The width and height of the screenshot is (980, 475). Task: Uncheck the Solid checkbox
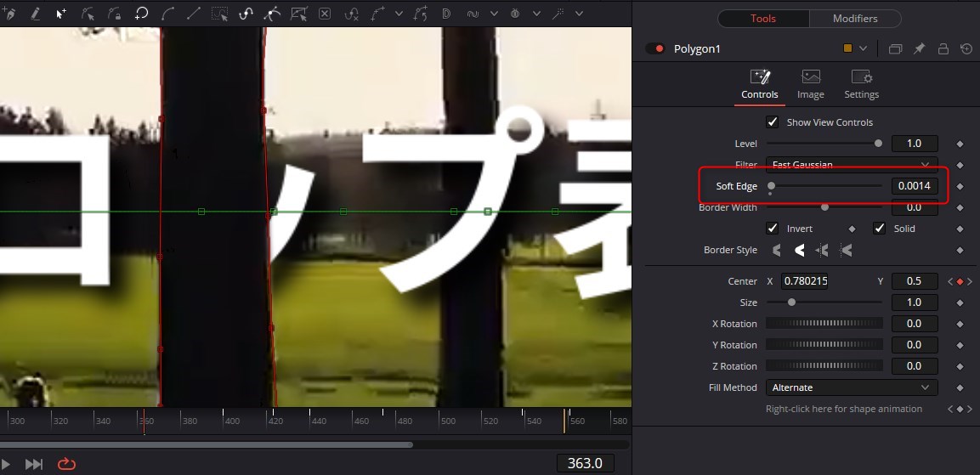coord(880,228)
